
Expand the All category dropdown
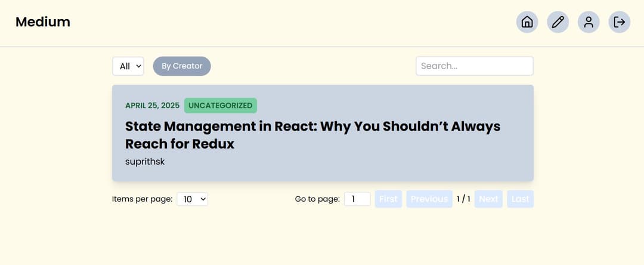pos(128,66)
